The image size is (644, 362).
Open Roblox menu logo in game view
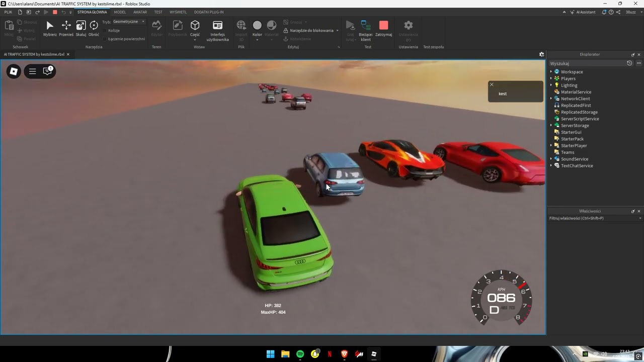[x=14, y=71]
